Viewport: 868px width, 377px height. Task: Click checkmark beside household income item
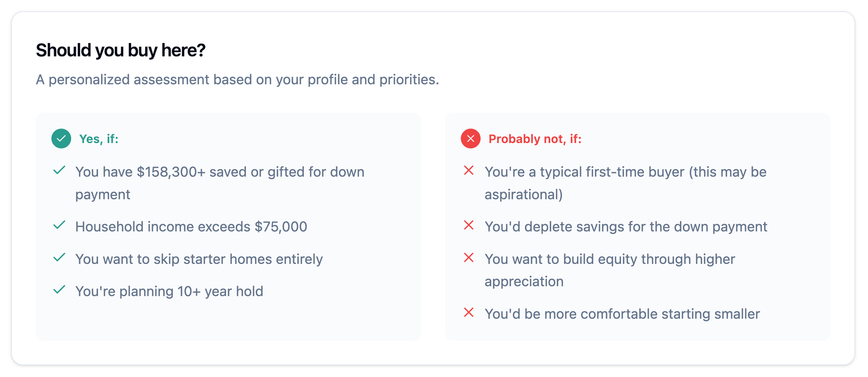click(x=59, y=226)
